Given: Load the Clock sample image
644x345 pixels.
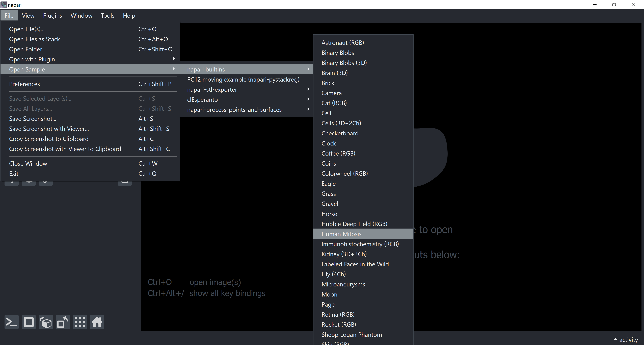Looking at the screenshot, I should tap(363, 143).
